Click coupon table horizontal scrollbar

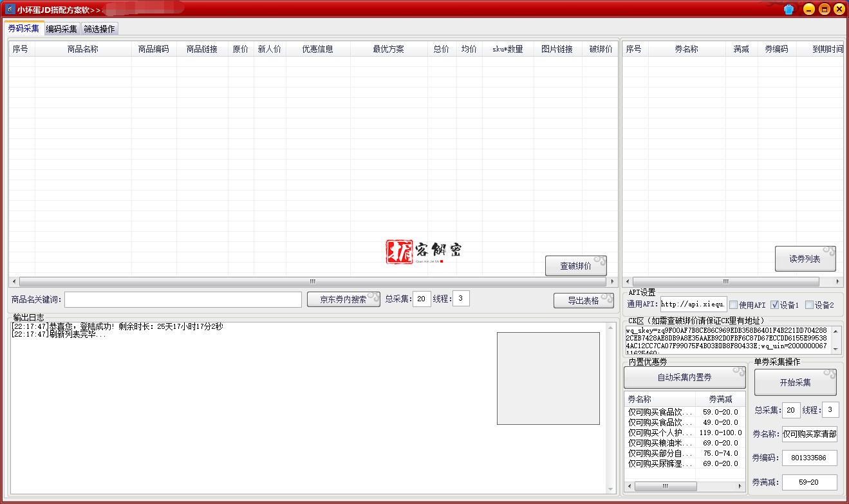pos(726,282)
